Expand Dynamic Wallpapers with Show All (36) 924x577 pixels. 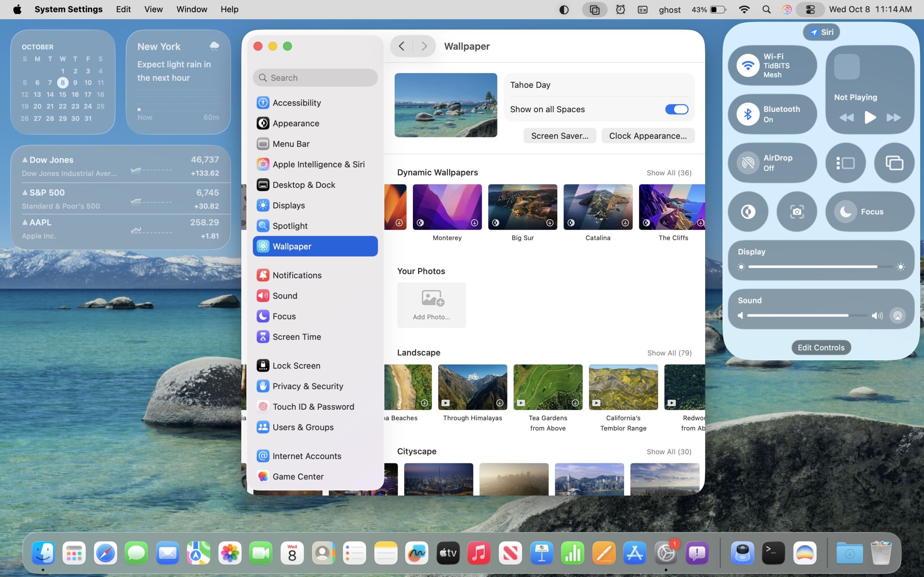click(668, 173)
